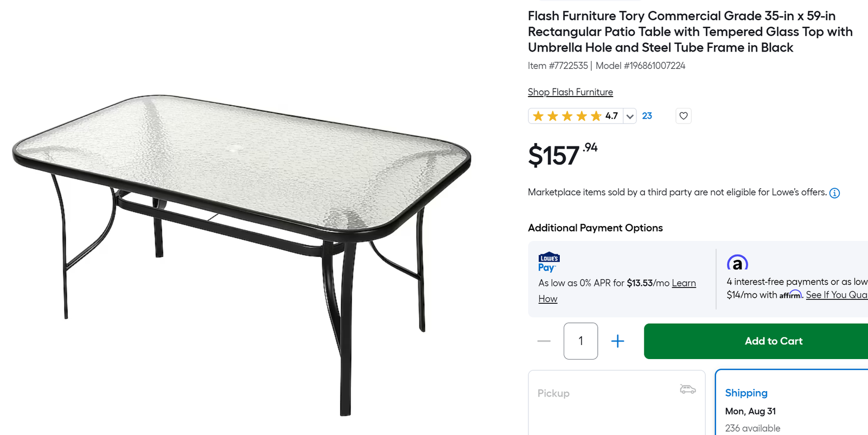Open Shop Flash Furniture link

coord(570,92)
